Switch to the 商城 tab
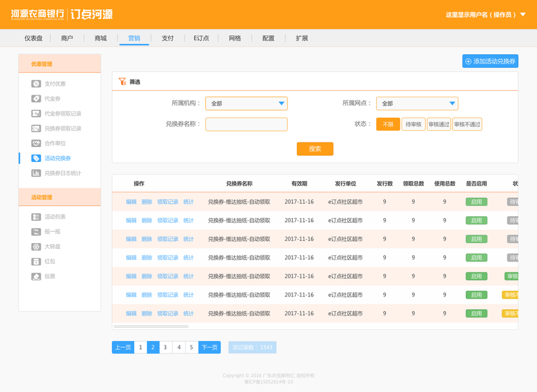The height and width of the screenshot is (392, 537). click(101, 38)
